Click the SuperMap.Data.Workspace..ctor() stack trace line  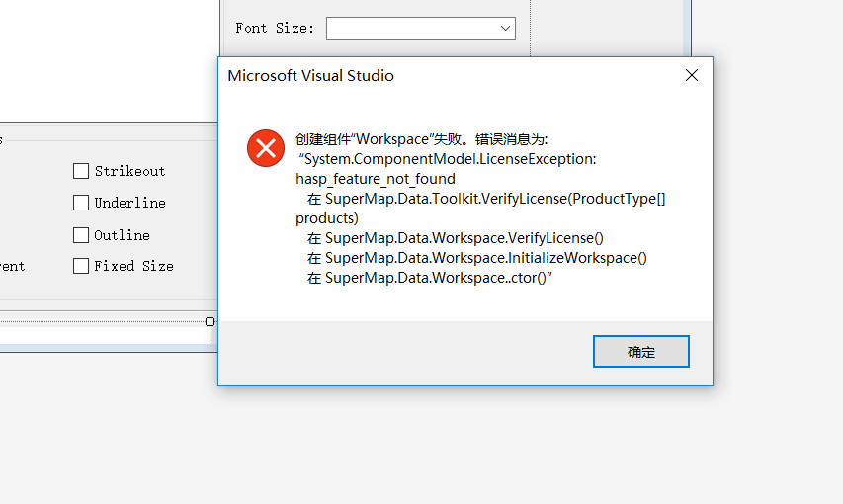(x=430, y=278)
